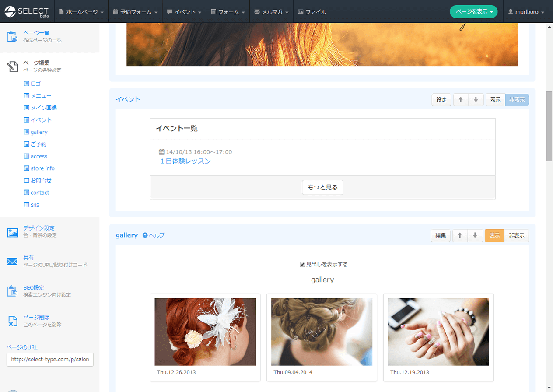Expand the ホームページ navigation dropdown
Screen dimensions: 553x392
coord(81,12)
